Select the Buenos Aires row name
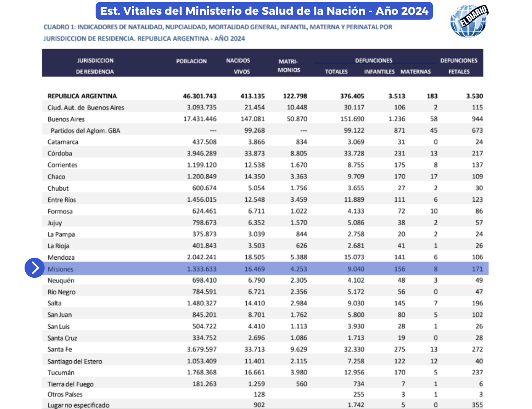Viewport: 532px width, 409px height. (66, 119)
